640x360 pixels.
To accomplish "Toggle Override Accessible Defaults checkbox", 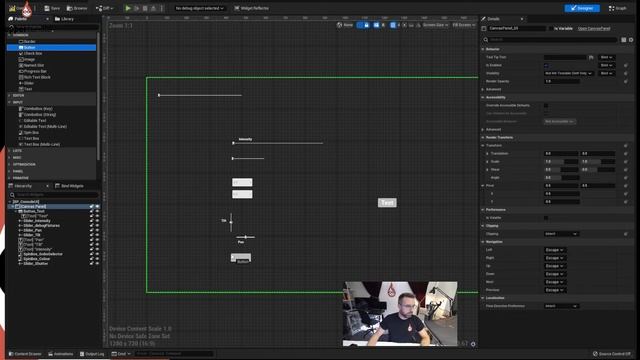I will (546, 105).
